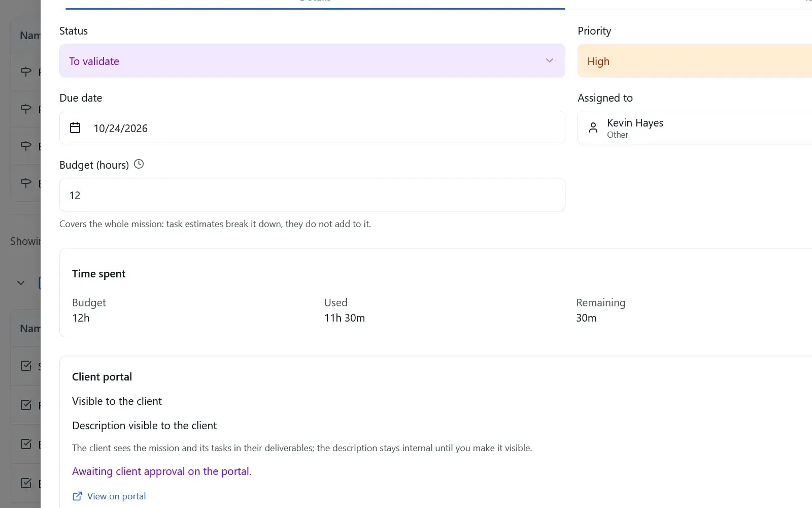The height and width of the screenshot is (508, 812).
Task: Click the Client portal heading
Action: [102, 377]
